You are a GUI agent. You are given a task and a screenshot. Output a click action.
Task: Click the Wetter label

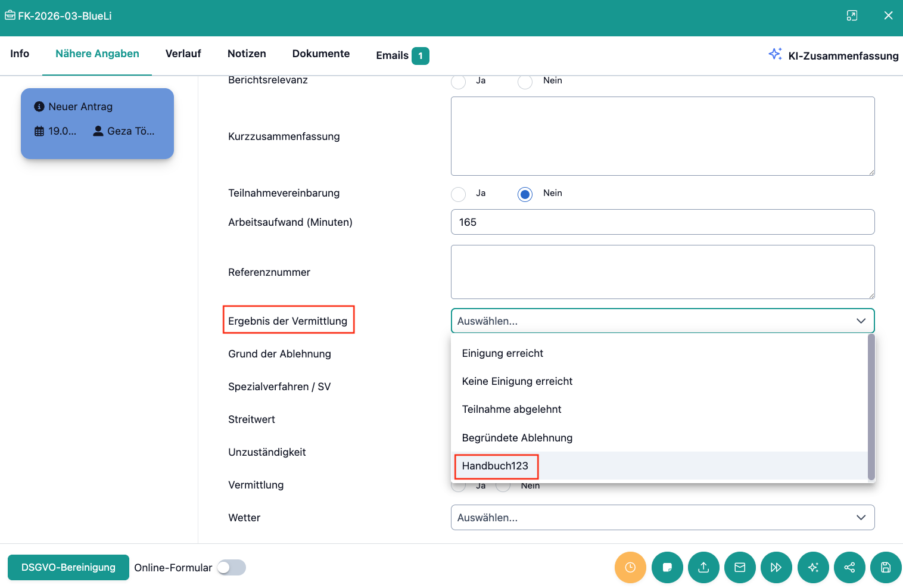point(244,518)
